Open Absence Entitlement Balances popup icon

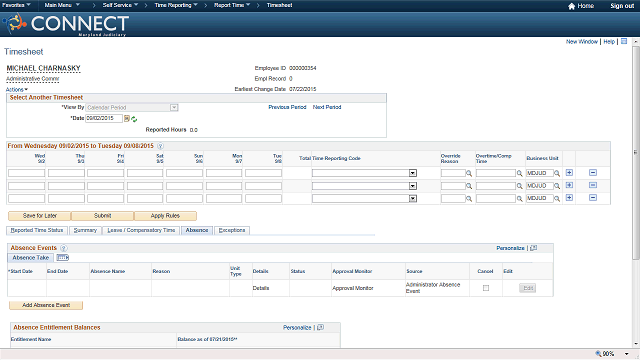(x=320, y=327)
